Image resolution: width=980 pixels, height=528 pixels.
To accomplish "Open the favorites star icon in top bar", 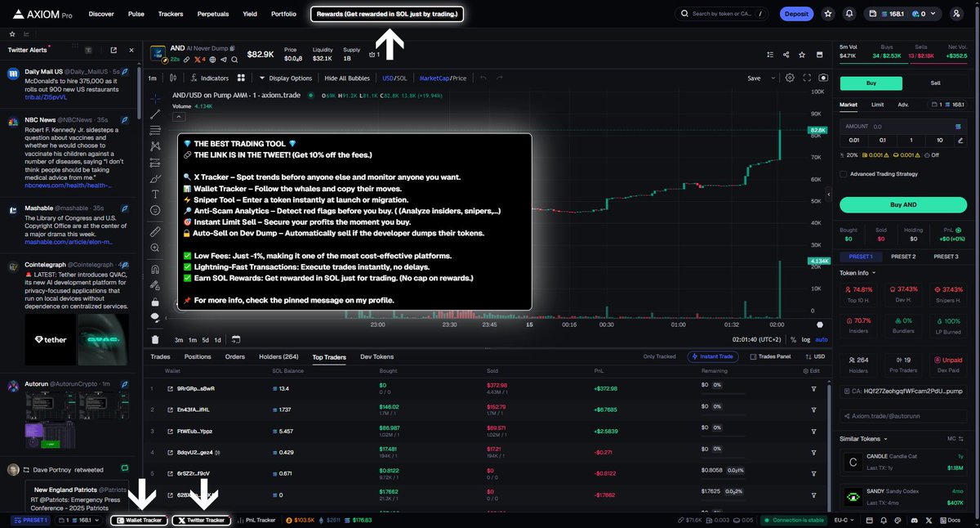I will point(828,14).
